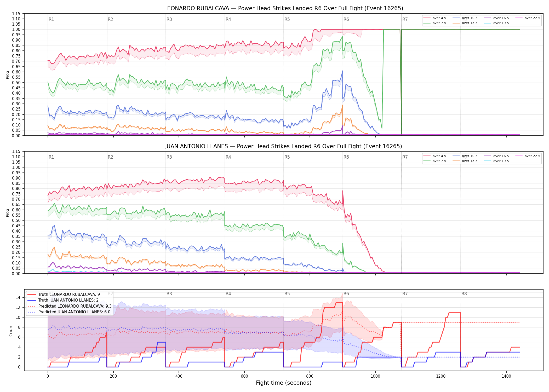
Task: Click R8 round marker in Count chart
Action: click(x=464, y=294)
